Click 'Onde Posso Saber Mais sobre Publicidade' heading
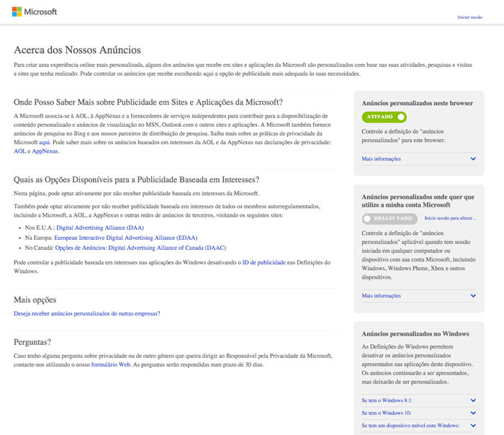The image size is (504, 435). (148, 102)
